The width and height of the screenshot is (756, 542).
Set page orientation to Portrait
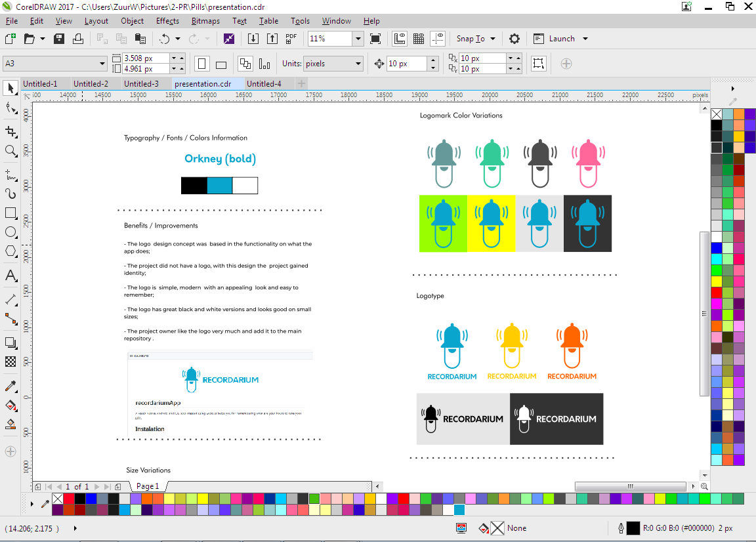(x=202, y=64)
